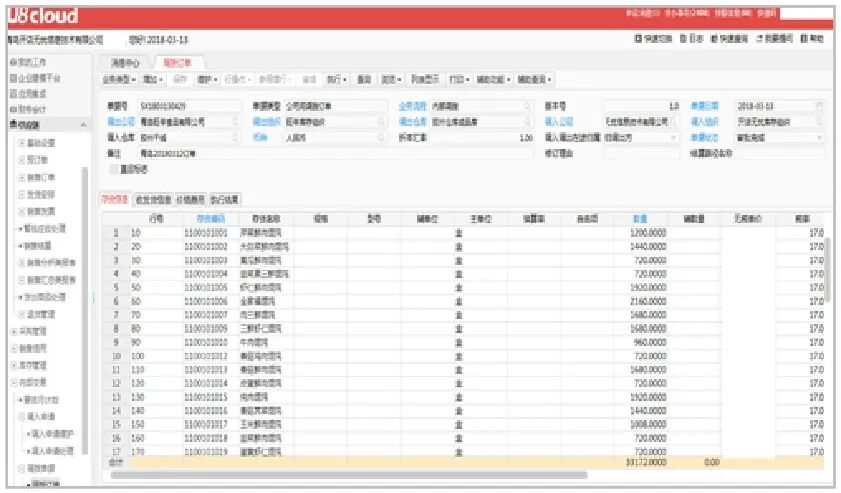Open the log icon beside quick switch

[683, 39]
